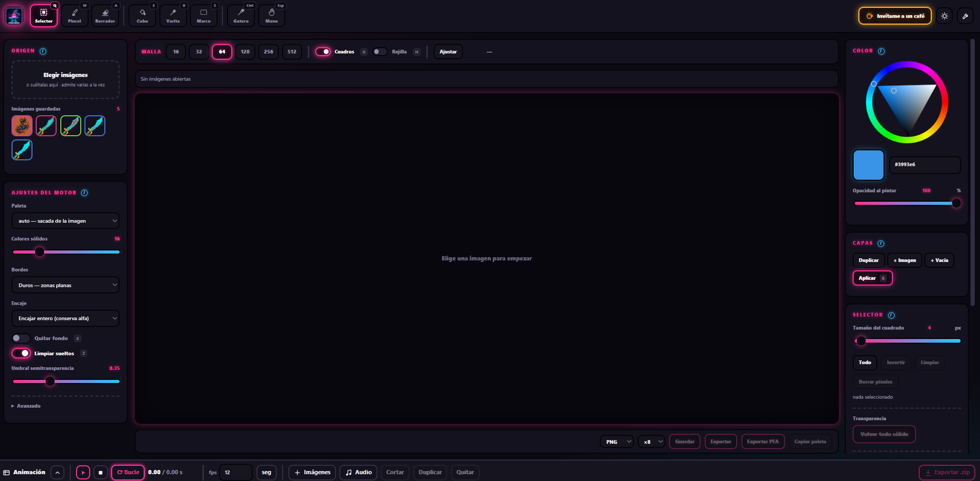Viewport: 980px width, 481px height.
Task: Toggle the Bucle loop button
Action: tap(128, 472)
